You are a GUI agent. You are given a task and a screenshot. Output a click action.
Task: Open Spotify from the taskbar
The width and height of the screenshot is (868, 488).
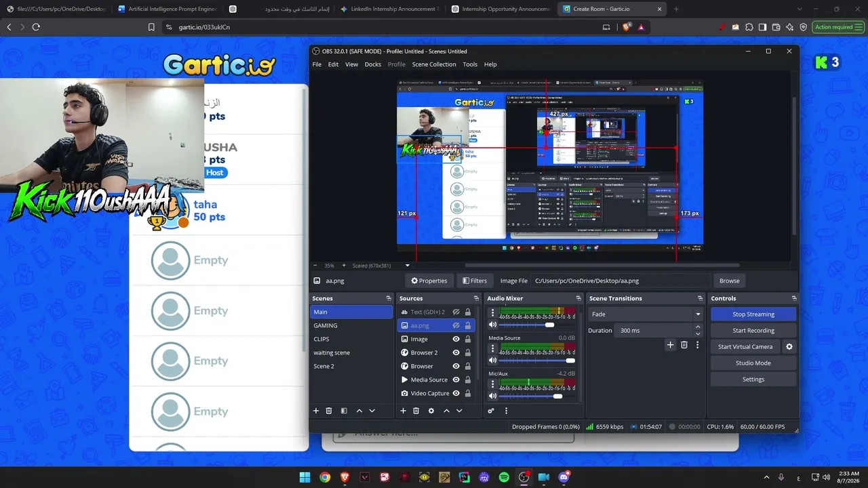(x=504, y=477)
